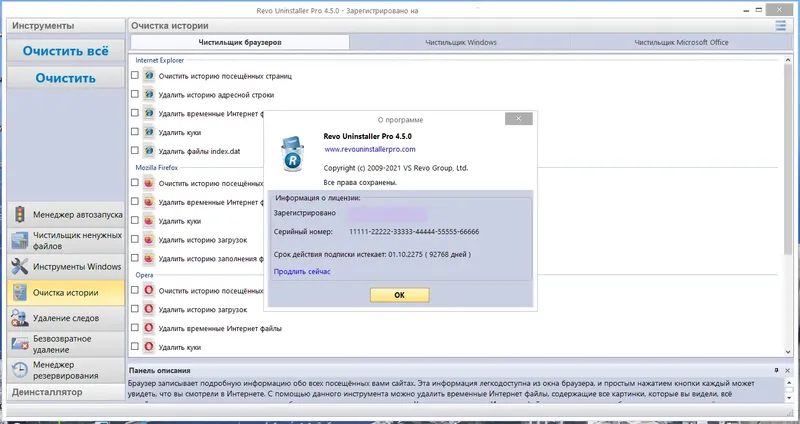Image resolution: width=800 pixels, height=424 pixels.
Task: Click Firefox icon beside its Удалить куки row
Action: [148, 220]
